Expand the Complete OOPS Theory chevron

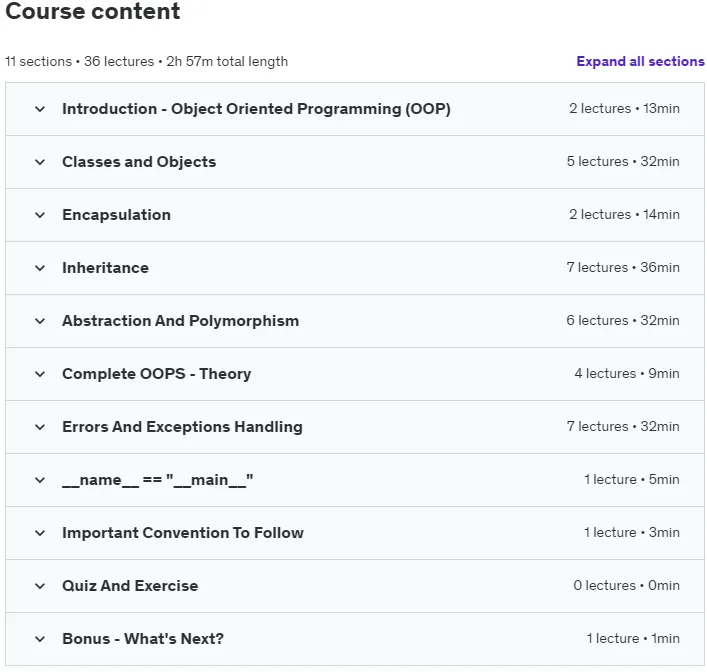coord(40,374)
